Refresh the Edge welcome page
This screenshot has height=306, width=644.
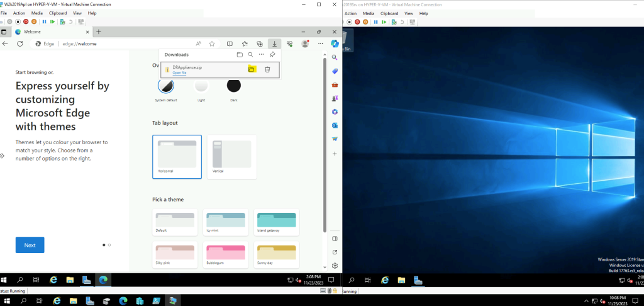19,43
